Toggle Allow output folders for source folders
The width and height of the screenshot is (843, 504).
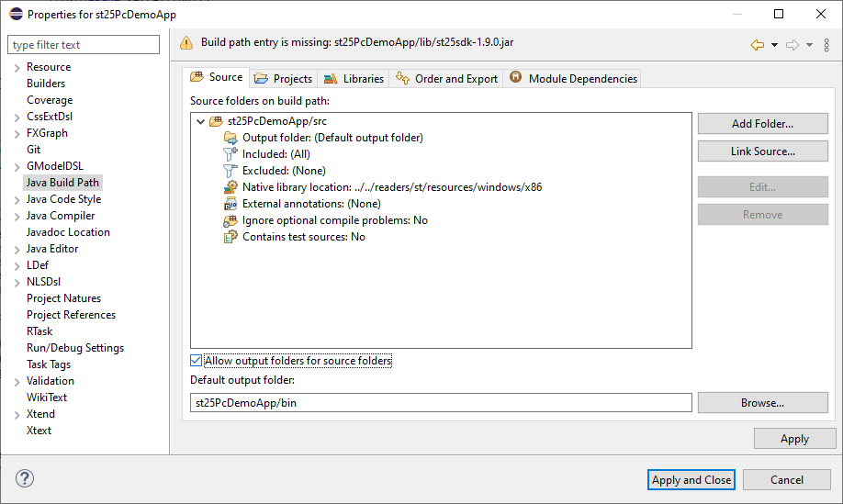click(x=196, y=361)
